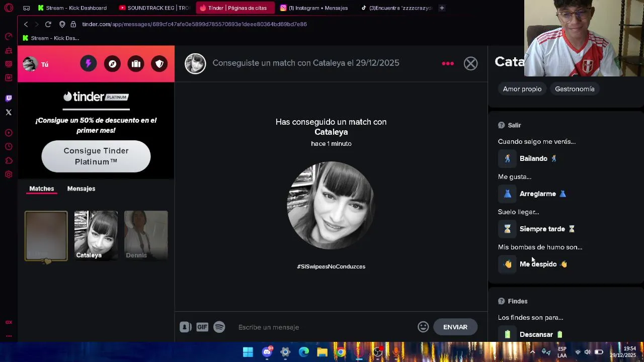
Task: Open OBS Studio from the taskbar
Action: (x=378, y=352)
